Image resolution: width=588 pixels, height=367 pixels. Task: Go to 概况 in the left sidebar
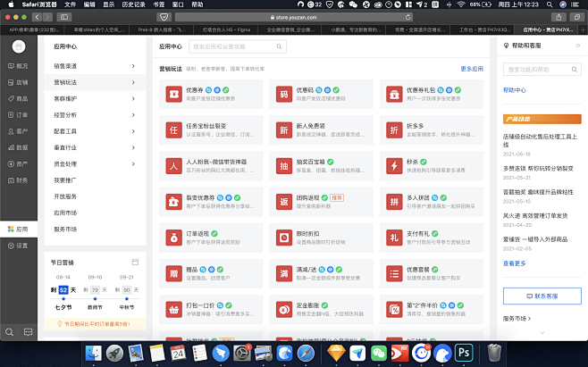click(x=19, y=66)
